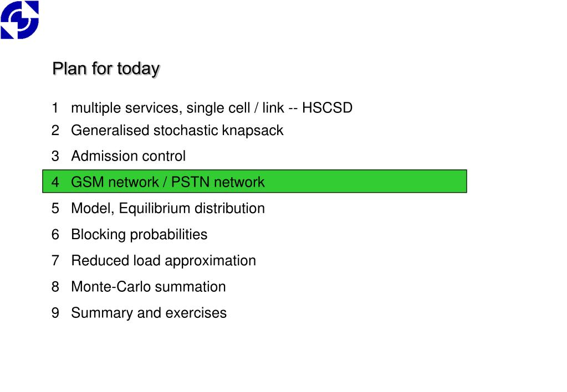The image size is (567, 392).
Task: Click the number 9 list marker
Action: pyautogui.click(x=55, y=313)
